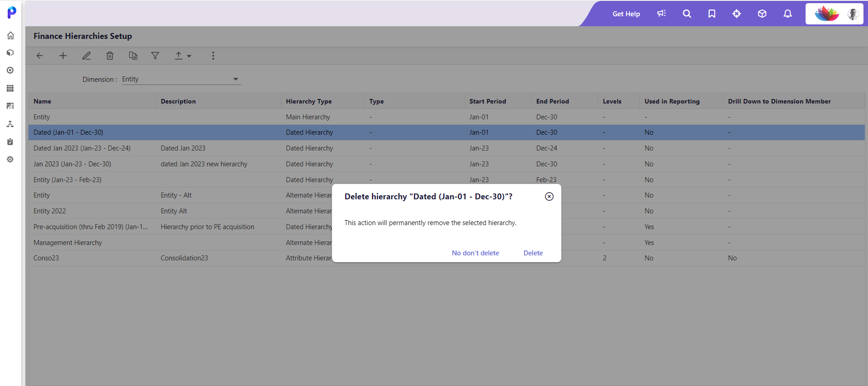Open the target circle sidebar icon
This screenshot has height=386, width=868.
click(x=10, y=71)
